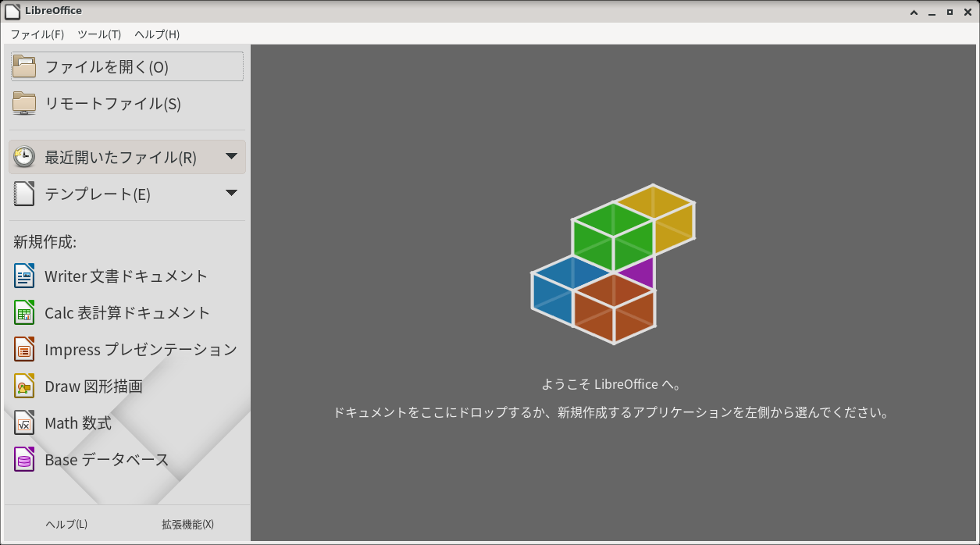Expand the テンプレート dropdown arrow
The height and width of the screenshot is (545, 980).
tap(231, 193)
